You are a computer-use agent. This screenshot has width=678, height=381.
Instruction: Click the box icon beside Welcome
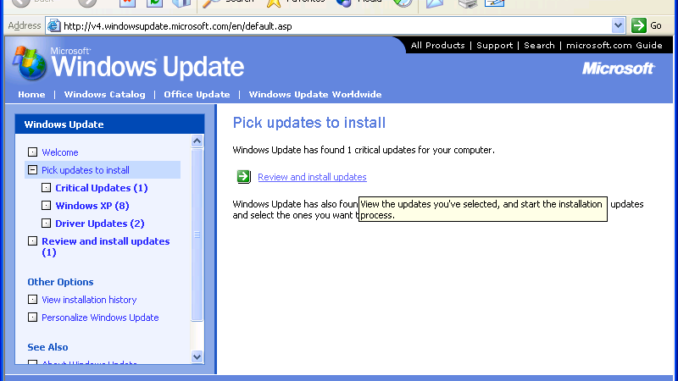click(x=32, y=152)
